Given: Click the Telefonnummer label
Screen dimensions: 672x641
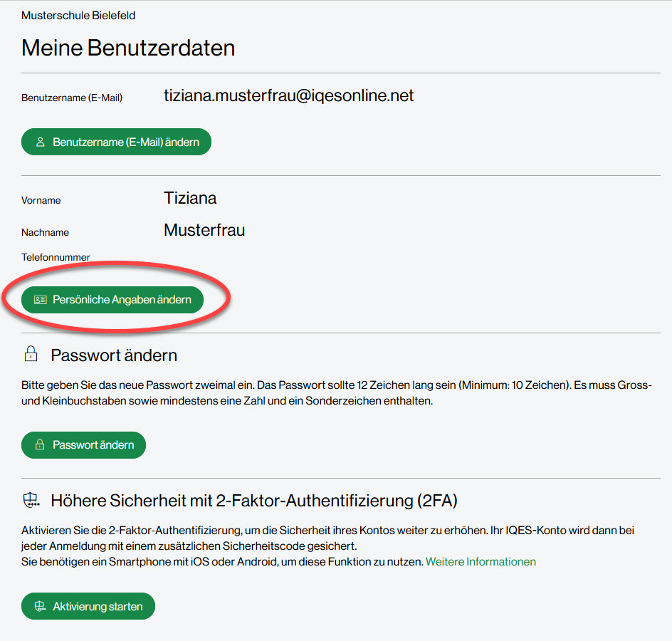Looking at the screenshot, I should [x=56, y=257].
